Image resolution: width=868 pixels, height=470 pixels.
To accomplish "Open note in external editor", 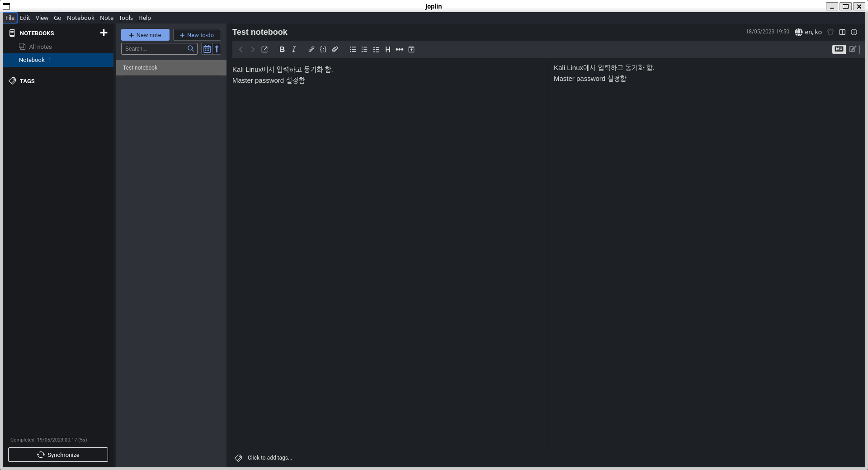I will pos(264,49).
